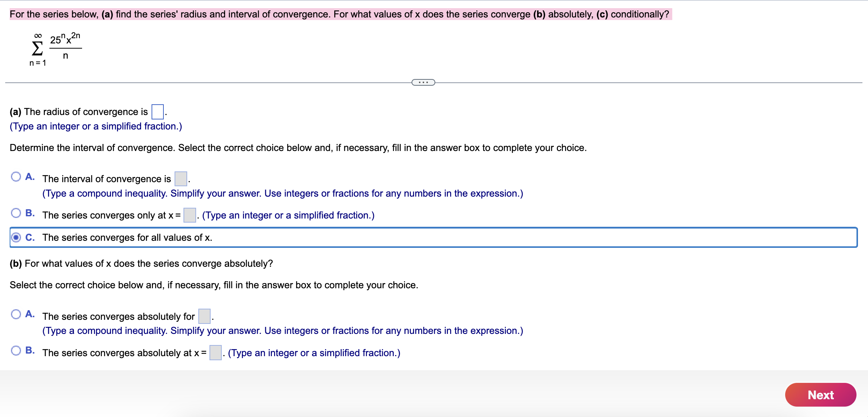Click the compound inequality hint under part (b) option A
Screen dimensions: 868x417
[x=283, y=331]
